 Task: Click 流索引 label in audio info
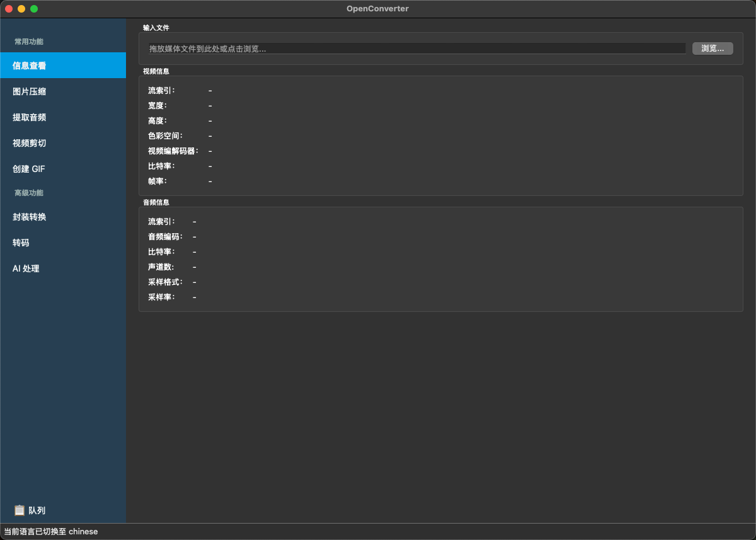(x=161, y=222)
